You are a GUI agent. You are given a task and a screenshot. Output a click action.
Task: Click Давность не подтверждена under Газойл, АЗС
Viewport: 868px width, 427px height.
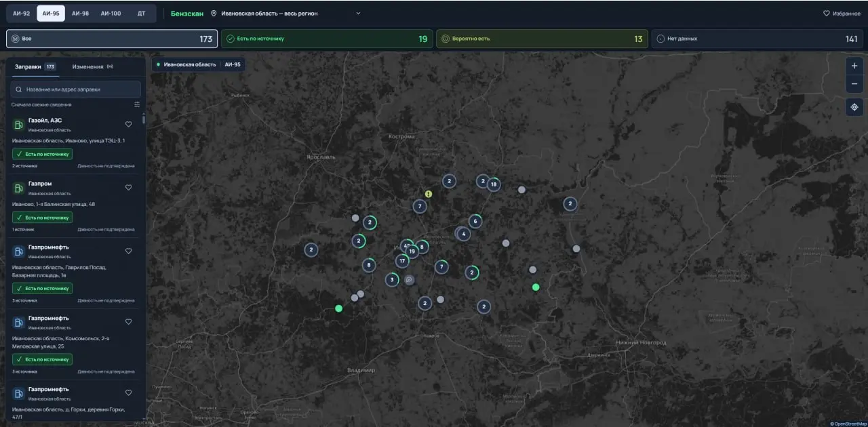pos(106,165)
